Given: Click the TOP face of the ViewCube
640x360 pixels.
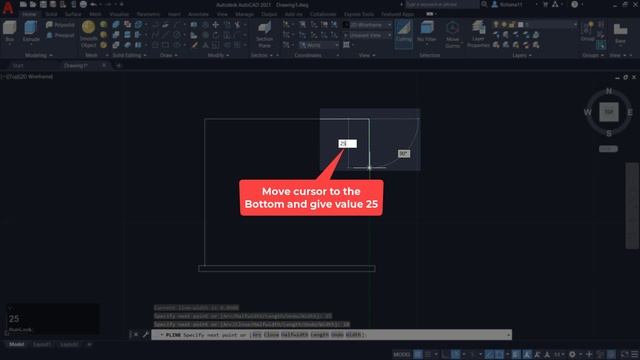Looking at the screenshot, I should [609, 112].
